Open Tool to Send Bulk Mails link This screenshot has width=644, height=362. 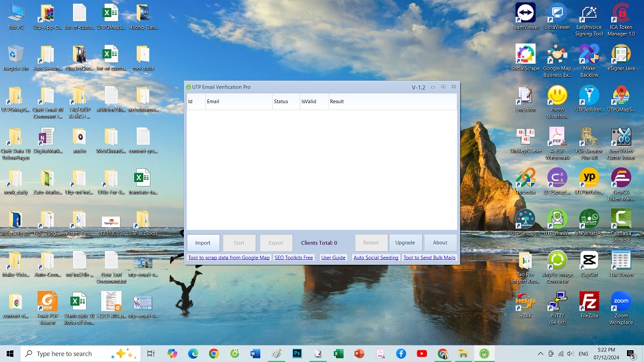click(429, 258)
